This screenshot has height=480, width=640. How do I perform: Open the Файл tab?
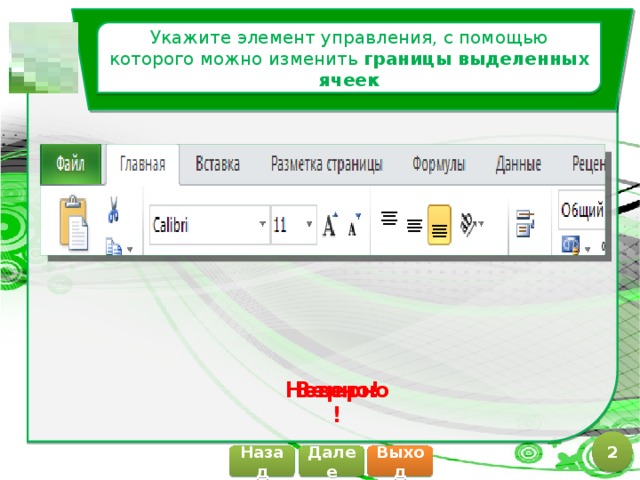(71, 164)
